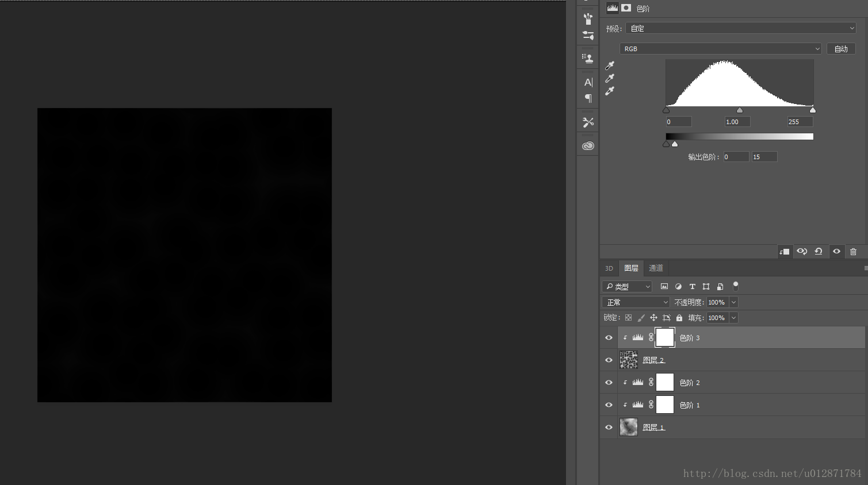The height and width of the screenshot is (485, 868).
Task: Click the output white slider handle
Action: [x=675, y=144]
